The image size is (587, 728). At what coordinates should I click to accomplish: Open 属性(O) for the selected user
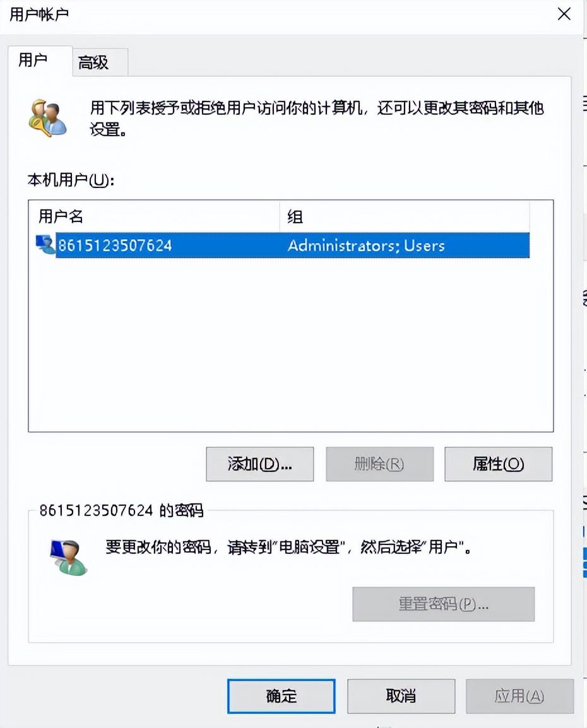(498, 464)
